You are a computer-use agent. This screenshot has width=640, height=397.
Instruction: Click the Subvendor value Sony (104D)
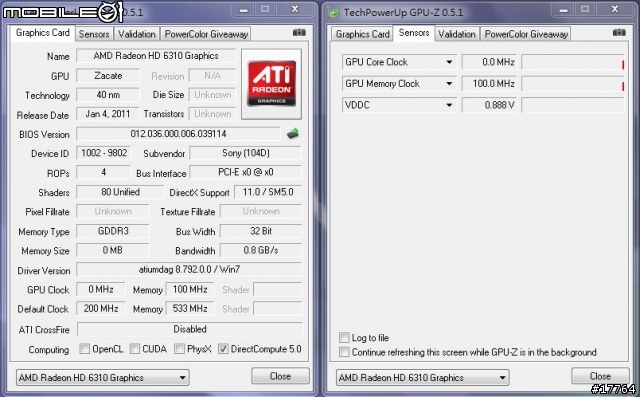click(x=246, y=153)
